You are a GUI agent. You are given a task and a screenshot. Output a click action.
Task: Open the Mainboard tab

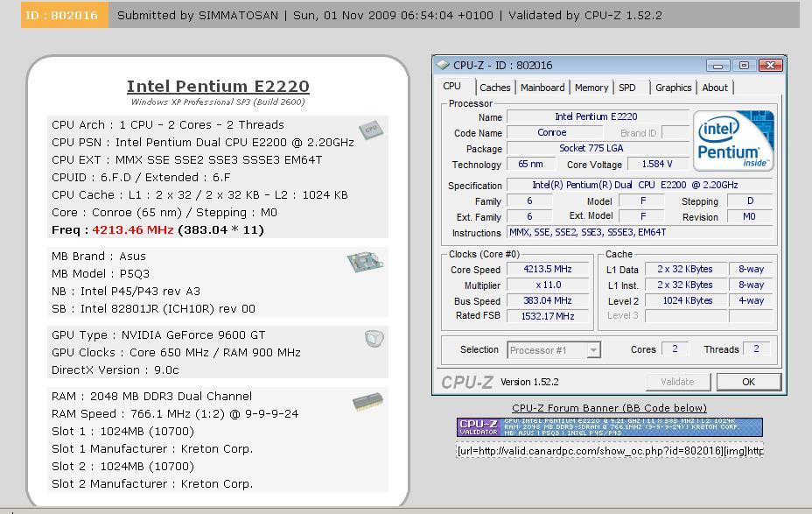(542, 88)
